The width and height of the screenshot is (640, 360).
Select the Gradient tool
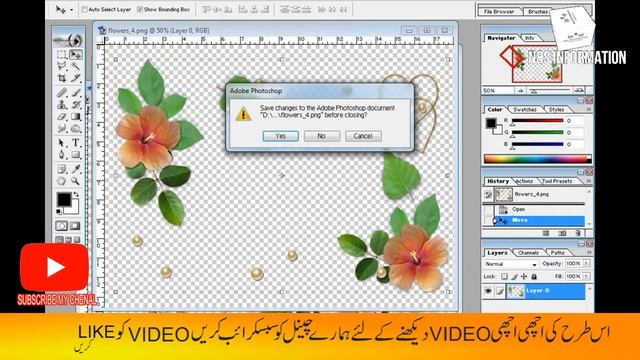[x=76, y=116]
